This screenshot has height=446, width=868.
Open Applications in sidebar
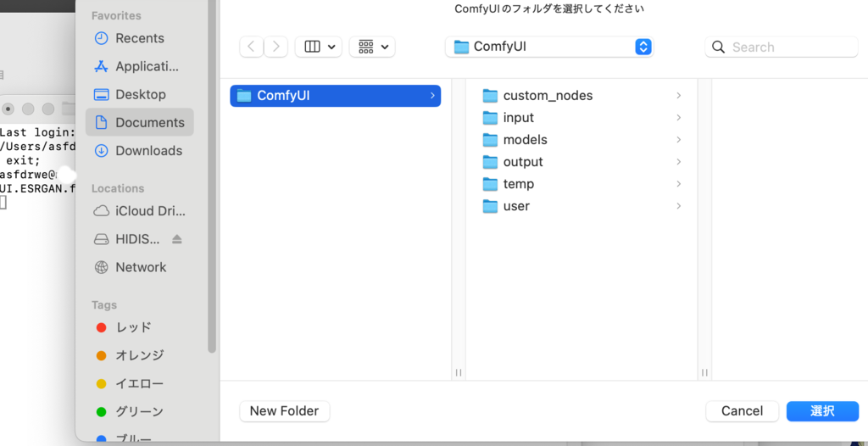coord(140,66)
